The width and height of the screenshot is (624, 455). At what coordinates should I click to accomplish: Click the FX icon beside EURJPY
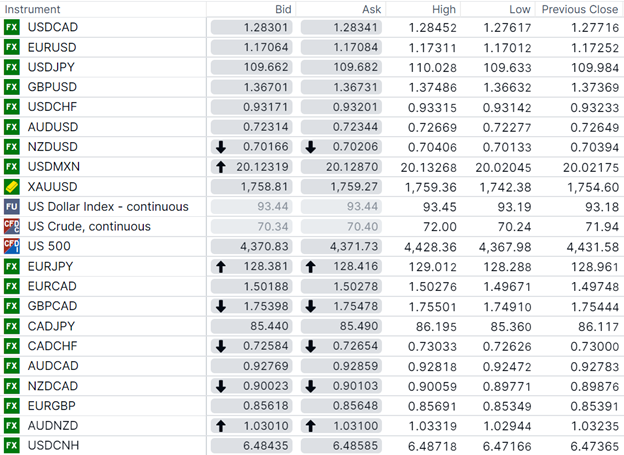tap(12, 266)
